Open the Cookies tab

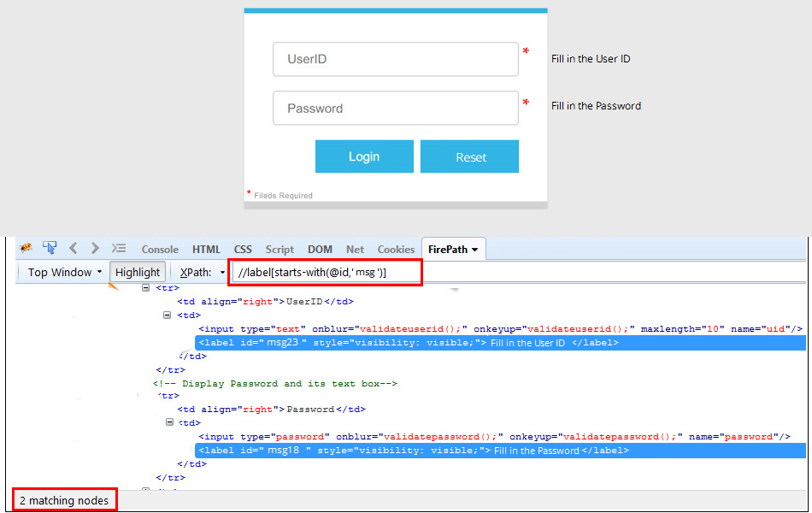(x=396, y=250)
